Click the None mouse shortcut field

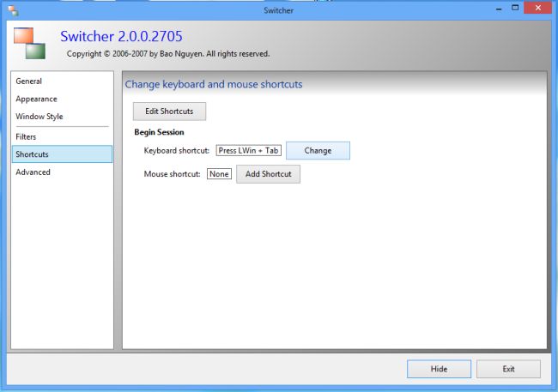click(x=219, y=174)
